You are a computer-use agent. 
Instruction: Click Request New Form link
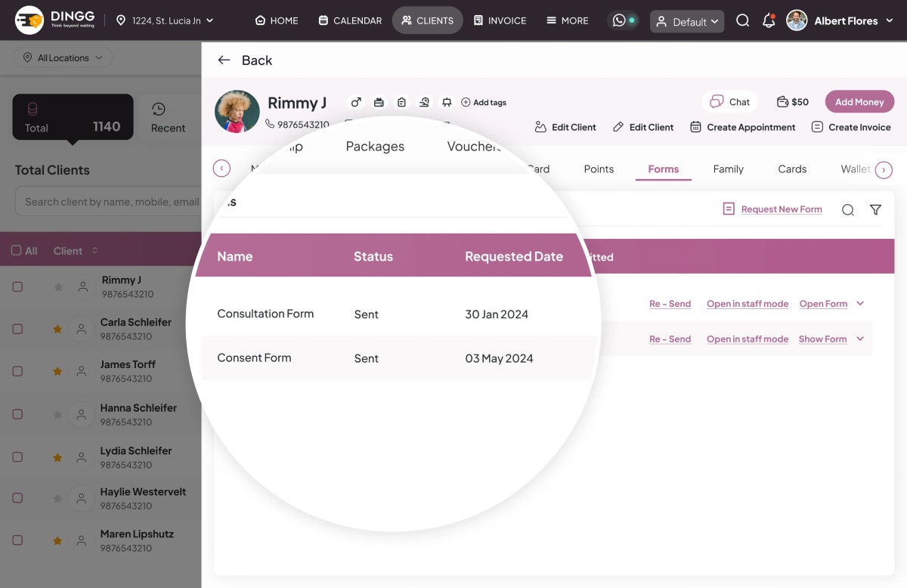782,209
